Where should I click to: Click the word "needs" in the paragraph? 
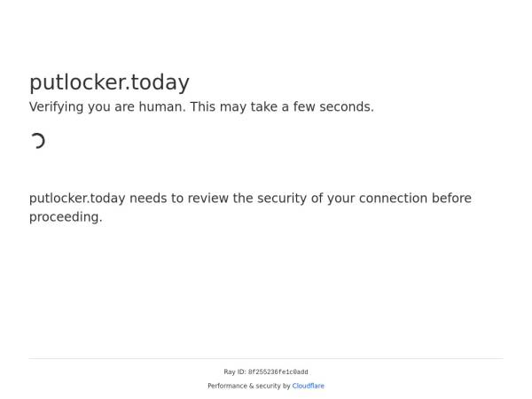(x=147, y=199)
